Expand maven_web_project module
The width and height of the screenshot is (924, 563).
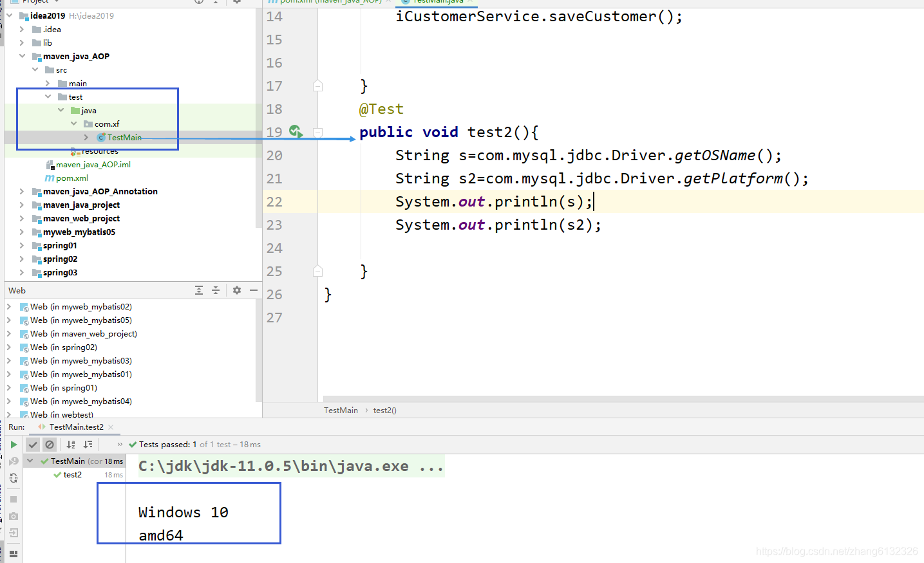(22, 218)
